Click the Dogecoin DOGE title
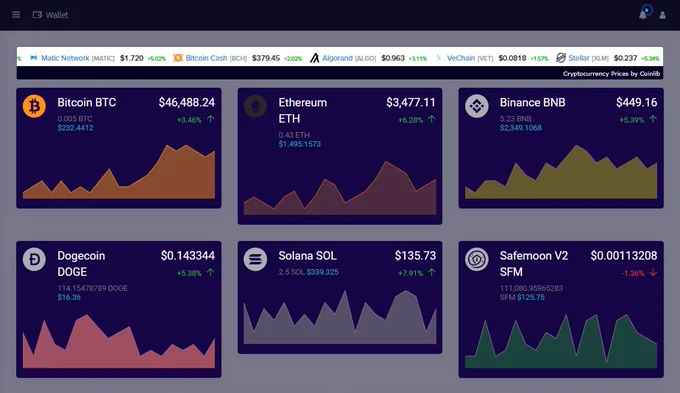The image size is (680, 393). [81, 264]
